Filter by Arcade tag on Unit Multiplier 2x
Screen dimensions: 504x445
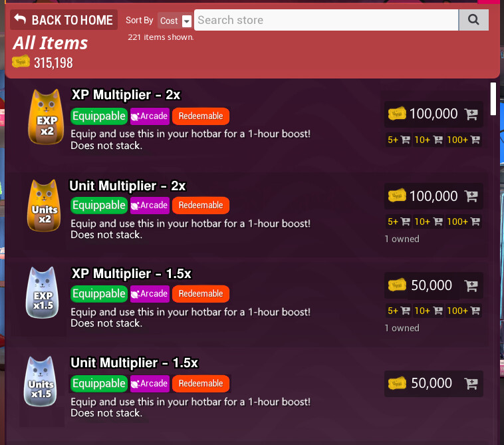[150, 206]
